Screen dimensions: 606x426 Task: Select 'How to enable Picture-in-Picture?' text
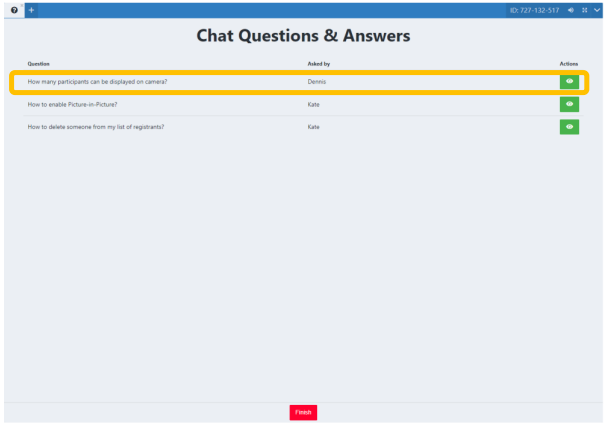coord(72,104)
